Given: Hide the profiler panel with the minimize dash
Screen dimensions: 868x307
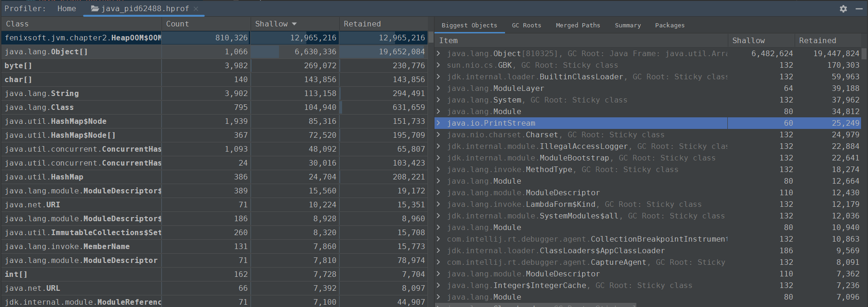Looking at the screenshot, I should [x=859, y=9].
